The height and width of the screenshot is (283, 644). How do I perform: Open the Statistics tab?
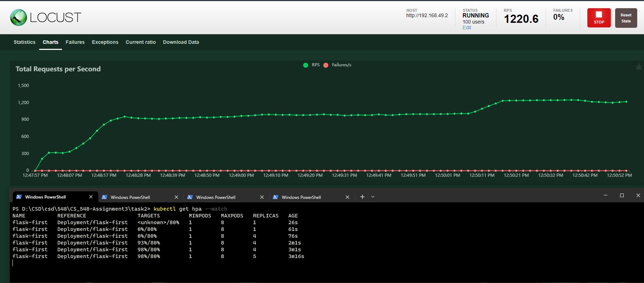[25, 42]
